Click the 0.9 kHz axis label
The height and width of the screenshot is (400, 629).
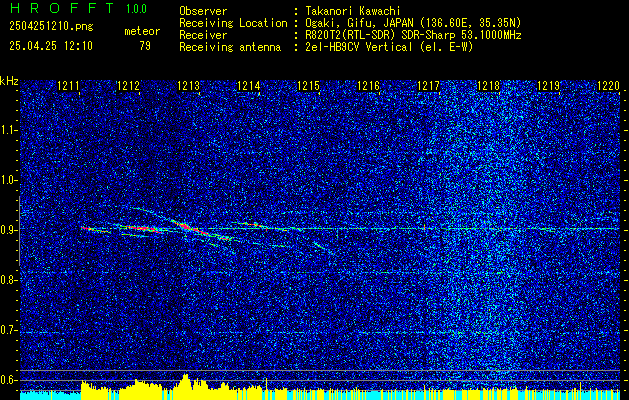(9, 230)
